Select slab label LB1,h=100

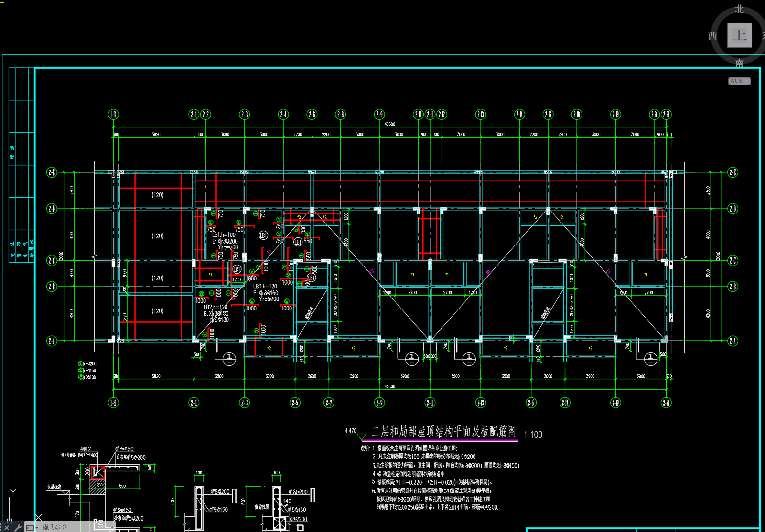(x=224, y=235)
